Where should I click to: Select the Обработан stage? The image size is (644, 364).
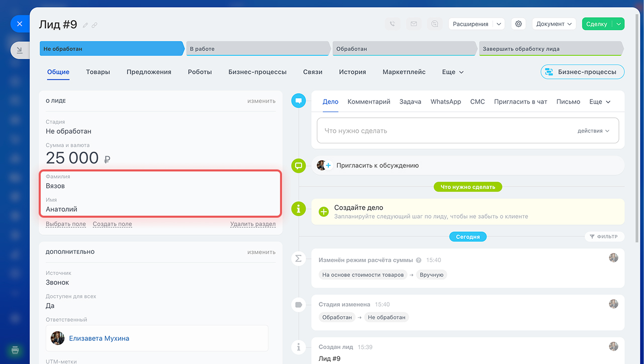405,49
